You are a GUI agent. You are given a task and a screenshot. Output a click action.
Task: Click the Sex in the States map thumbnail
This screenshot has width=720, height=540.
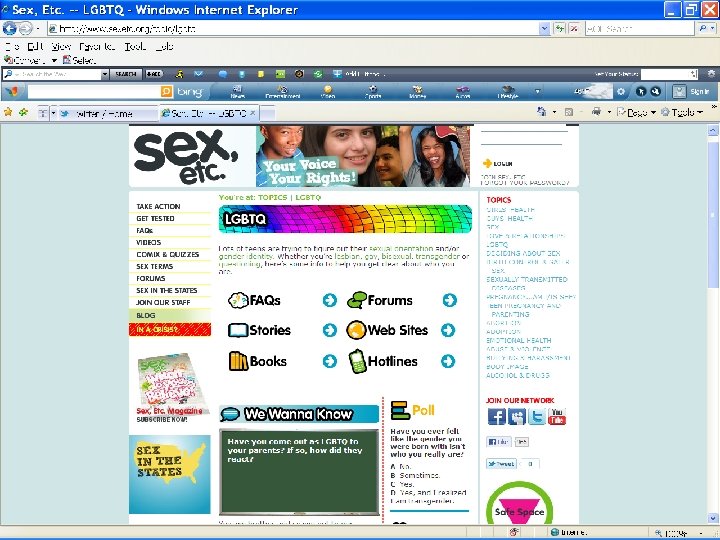coord(169,474)
